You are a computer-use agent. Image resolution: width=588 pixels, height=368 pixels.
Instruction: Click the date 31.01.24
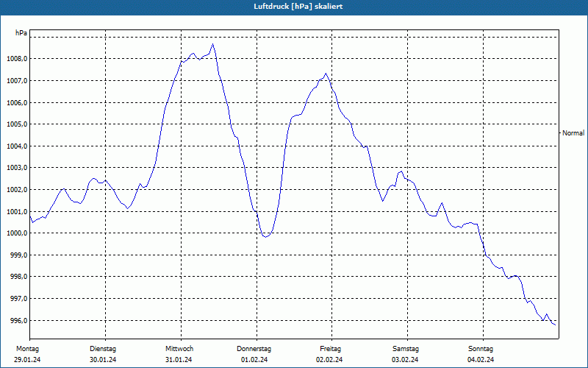pyautogui.click(x=179, y=360)
